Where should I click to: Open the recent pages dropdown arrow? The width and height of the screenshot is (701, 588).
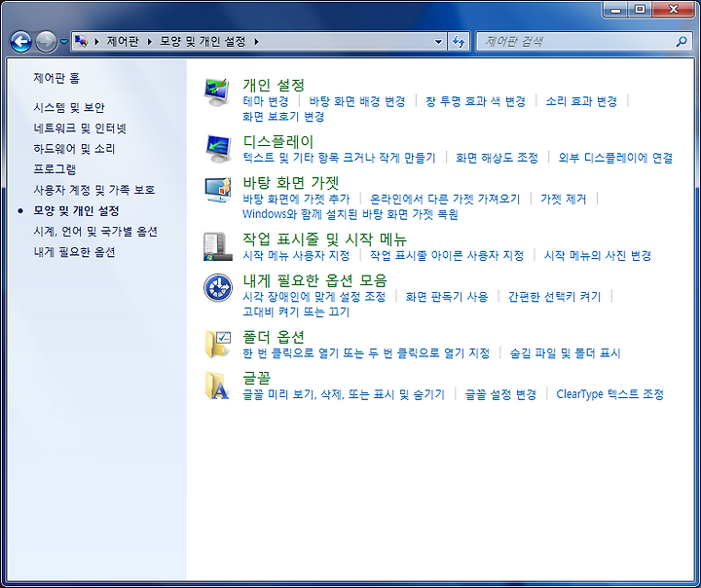(64, 42)
